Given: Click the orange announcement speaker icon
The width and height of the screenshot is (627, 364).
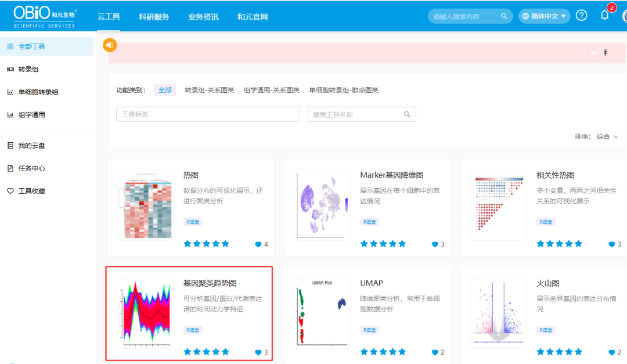Looking at the screenshot, I should (x=110, y=45).
